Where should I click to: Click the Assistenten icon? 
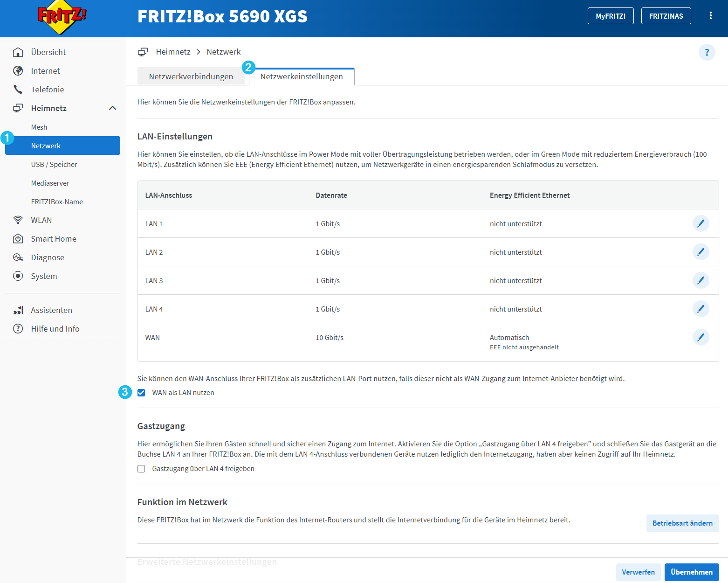point(18,310)
